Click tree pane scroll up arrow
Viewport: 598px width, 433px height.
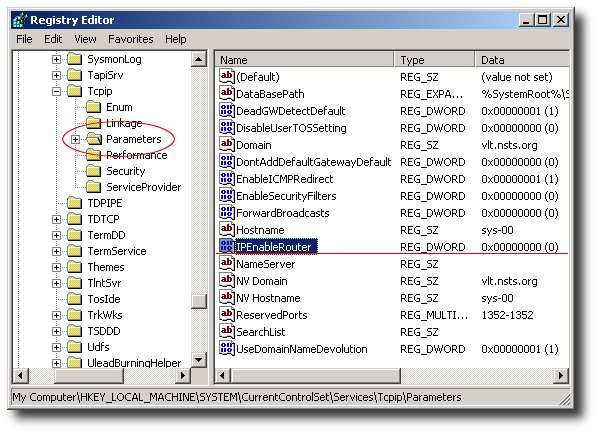(199, 59)
